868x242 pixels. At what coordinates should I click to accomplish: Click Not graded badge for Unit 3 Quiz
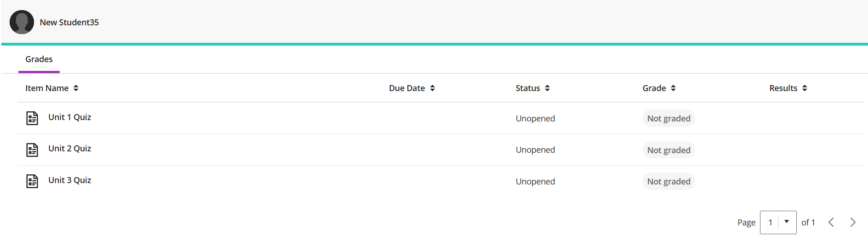669,182
